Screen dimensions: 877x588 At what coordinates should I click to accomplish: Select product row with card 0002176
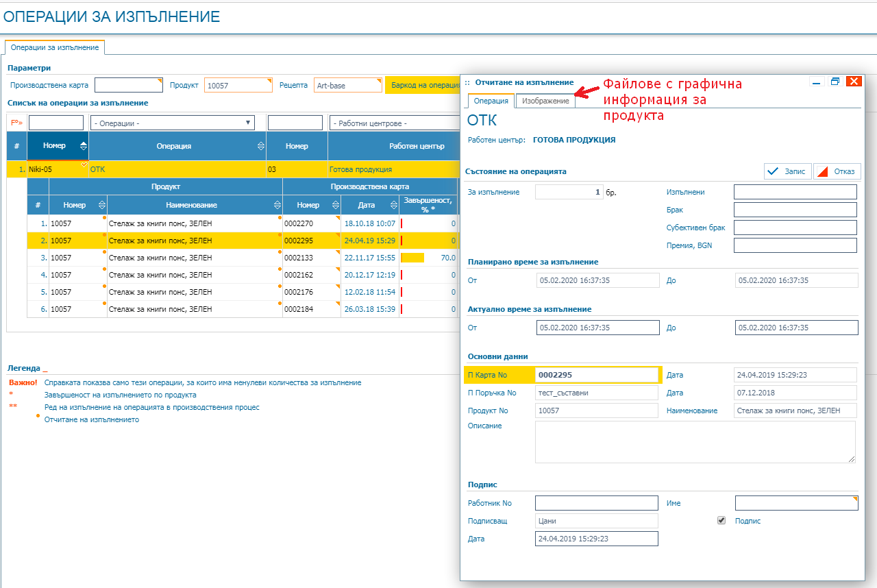pyautogui.click(x=243, y=292)
